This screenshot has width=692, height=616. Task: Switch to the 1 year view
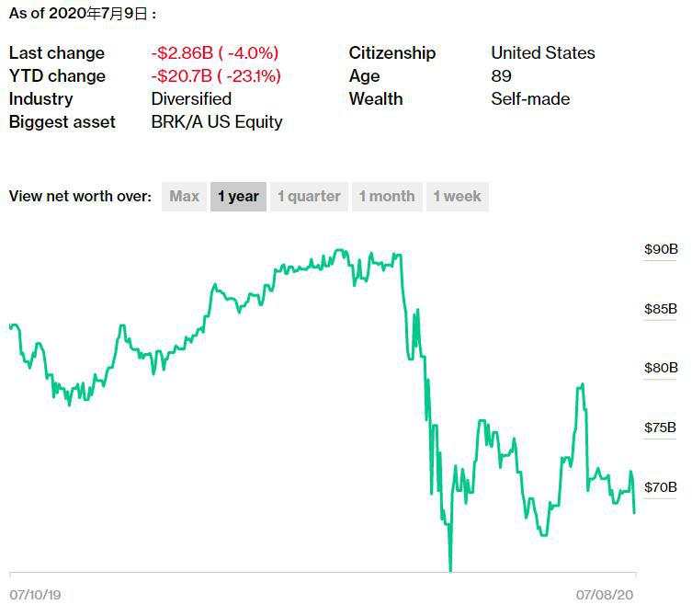[x=238, y=196]
